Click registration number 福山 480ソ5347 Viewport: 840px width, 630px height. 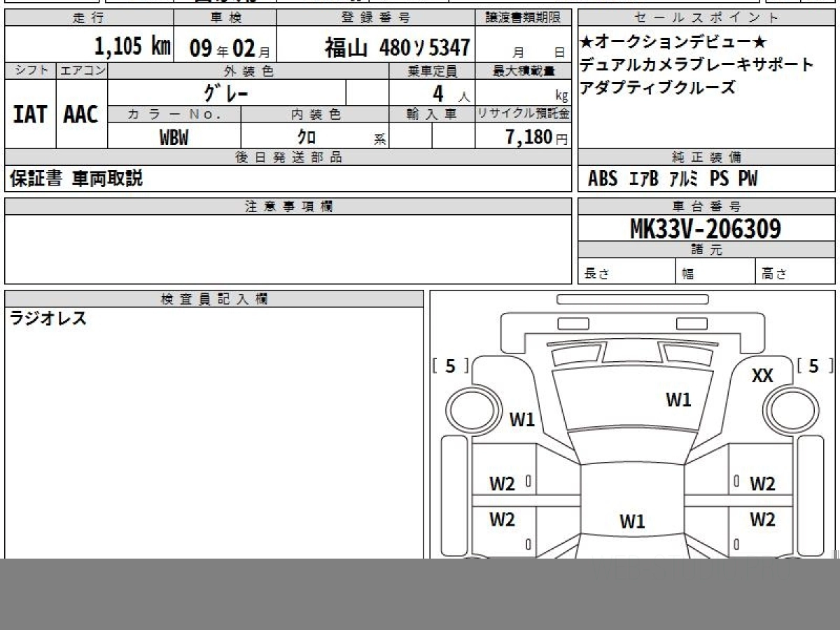[x=397, y=48]
